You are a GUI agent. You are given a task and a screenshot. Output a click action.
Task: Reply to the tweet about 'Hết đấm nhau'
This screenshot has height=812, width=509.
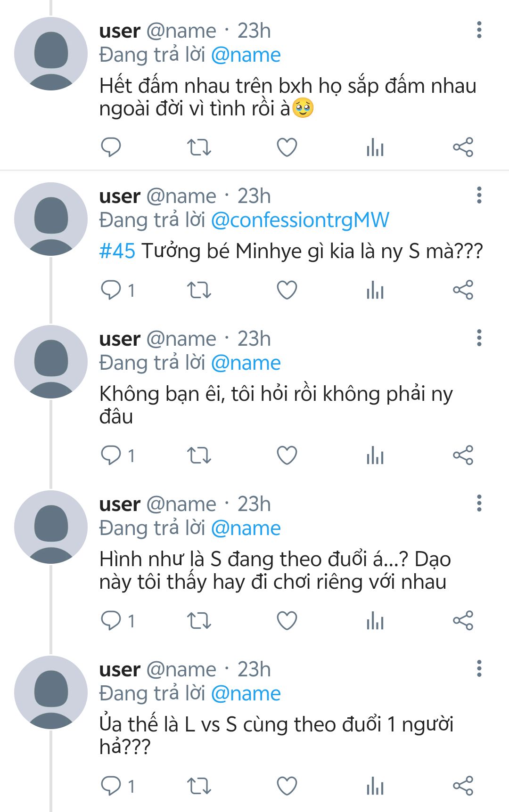(111, 147)
